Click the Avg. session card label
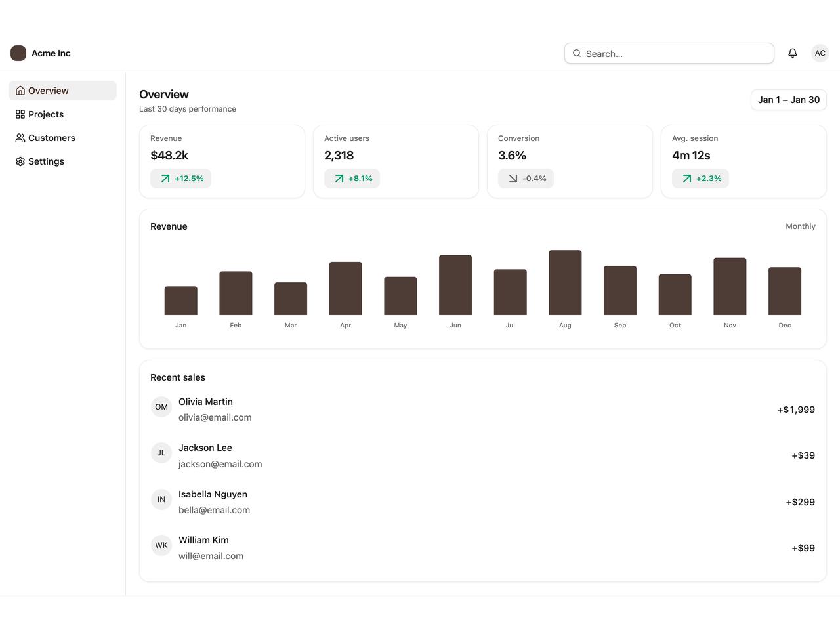Image resolution: width=840 pixels, height=630 pixels. click(695, 138)
